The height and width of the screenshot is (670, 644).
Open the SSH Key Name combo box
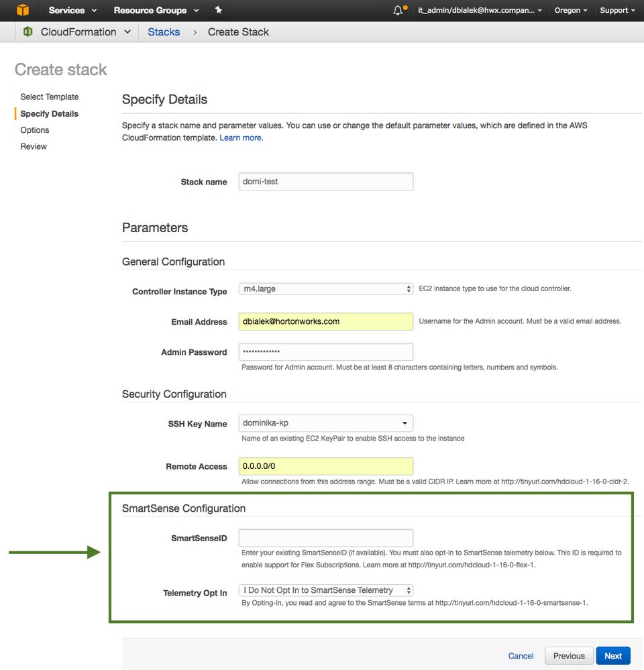pos(326,423)
